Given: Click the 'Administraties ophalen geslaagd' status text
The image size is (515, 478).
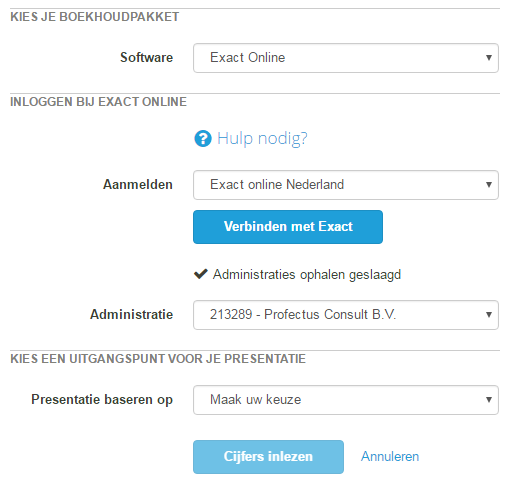Looking at the screenshot, I should 307,275.
